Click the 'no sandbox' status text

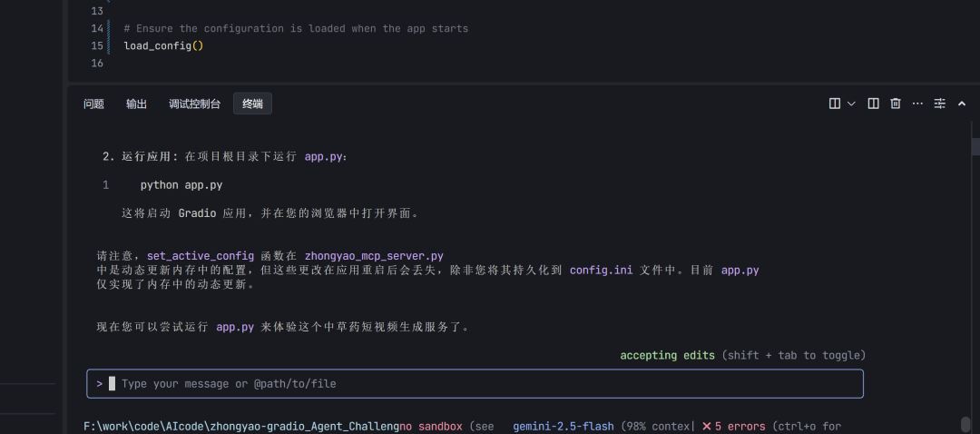(x=431, y=426)
